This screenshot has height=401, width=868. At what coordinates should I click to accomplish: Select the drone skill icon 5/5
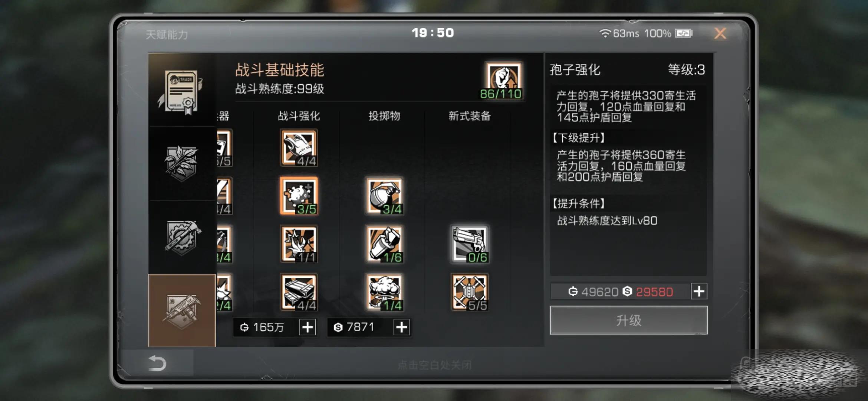point(470,292)
